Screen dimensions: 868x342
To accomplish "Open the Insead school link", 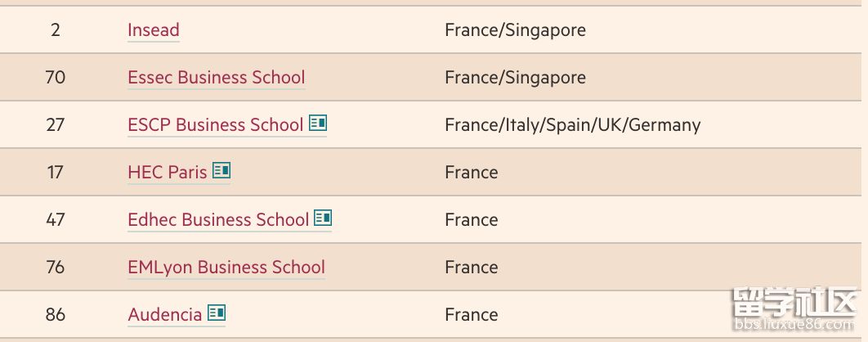I will point(154,30).
